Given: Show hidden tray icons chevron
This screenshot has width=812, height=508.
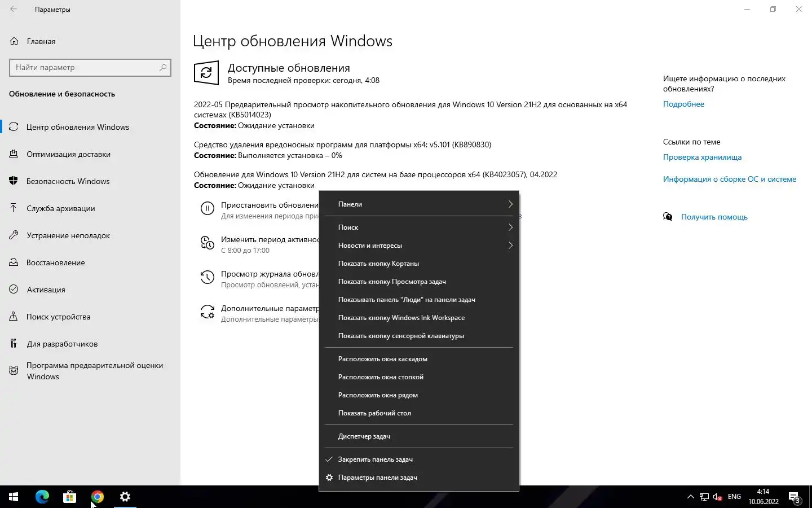Looking at the screenshot, I should click(x=690, y=497).
